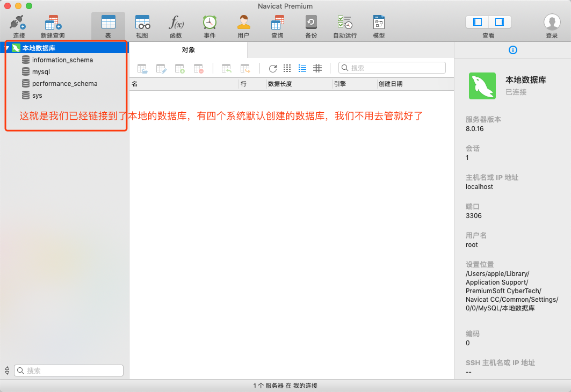This screenshot has height=392, width=571.
Task: Click the refresh icon in object toolbar
Action: pos(273,68)
